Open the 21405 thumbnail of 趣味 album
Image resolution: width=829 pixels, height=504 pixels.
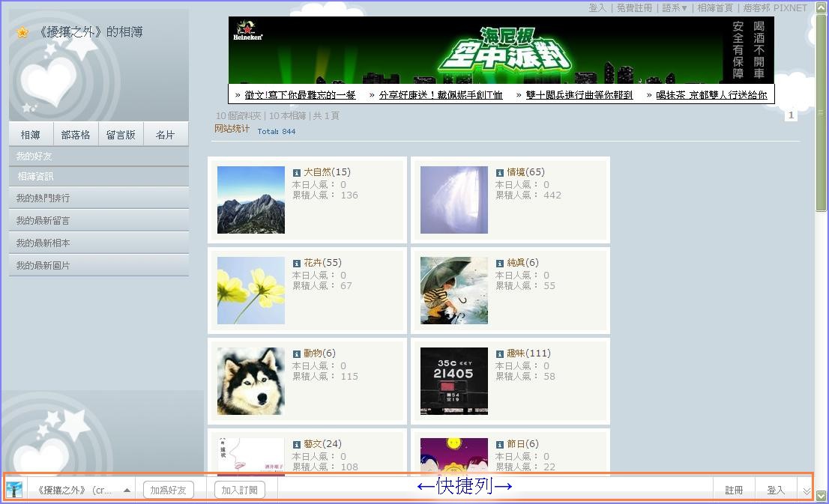click(x=454, y=381)
